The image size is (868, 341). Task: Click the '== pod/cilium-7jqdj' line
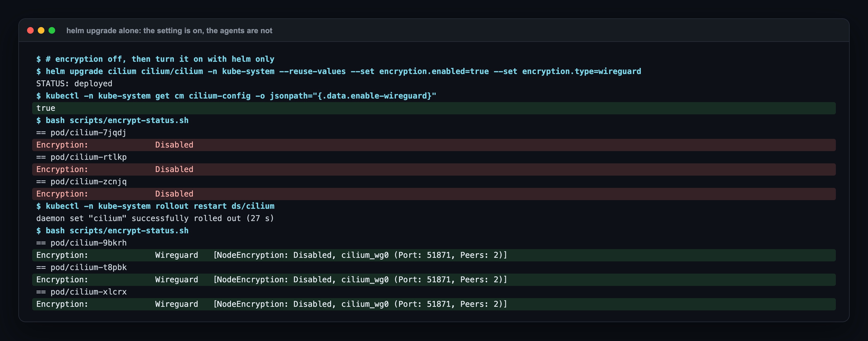pyautogui.click(x=81, y=133)
